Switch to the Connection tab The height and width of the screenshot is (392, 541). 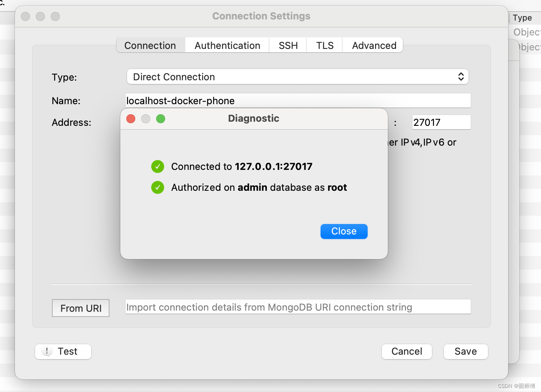tap(151, 45)
